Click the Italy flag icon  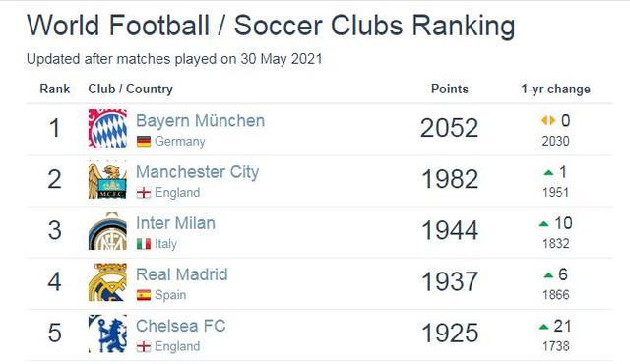pos(144,244)
